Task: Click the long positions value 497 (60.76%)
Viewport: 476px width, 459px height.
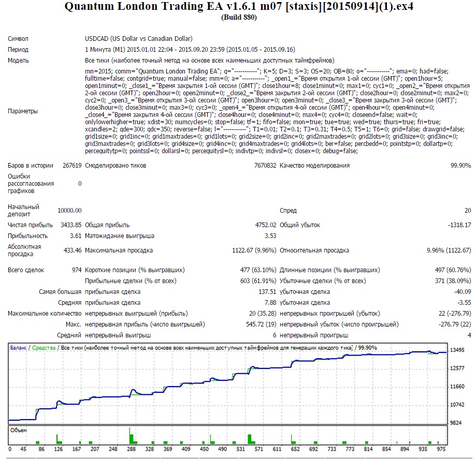Action: (453, 270)
